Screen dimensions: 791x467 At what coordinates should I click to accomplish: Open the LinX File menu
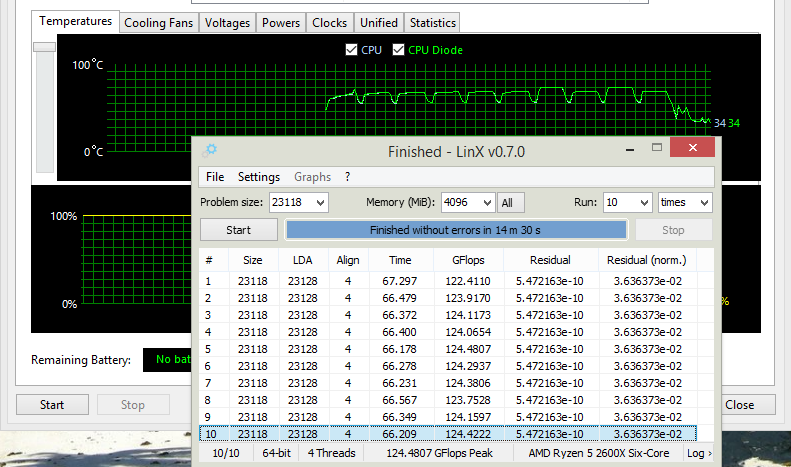pyautogui.click(x=215, y=177)
